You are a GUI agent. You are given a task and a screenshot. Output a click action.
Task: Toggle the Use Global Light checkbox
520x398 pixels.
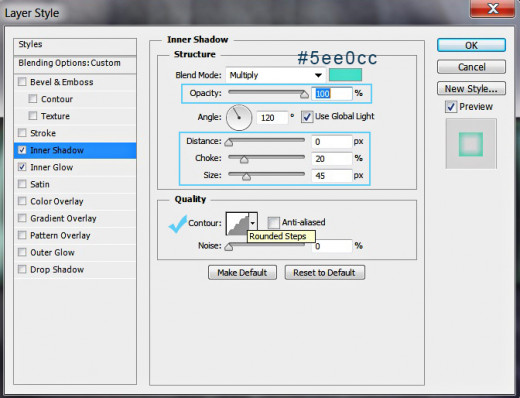tap(307, 117)
